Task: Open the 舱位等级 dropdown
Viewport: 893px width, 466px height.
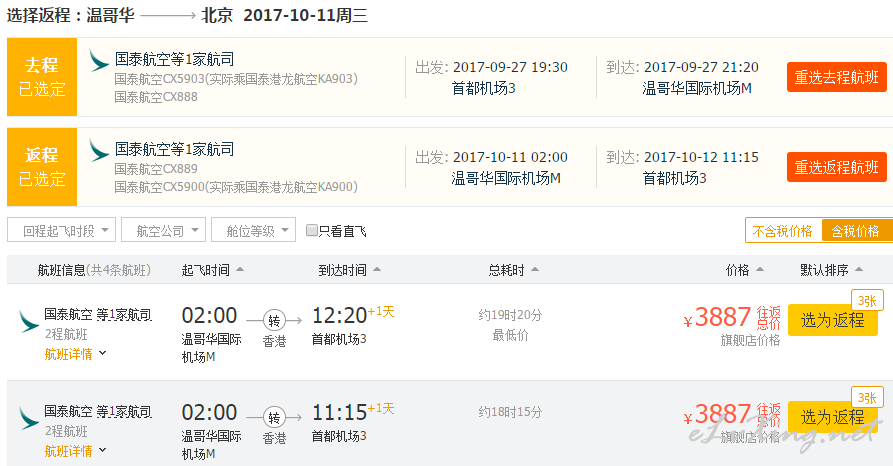Action: (x=253, y=230)
